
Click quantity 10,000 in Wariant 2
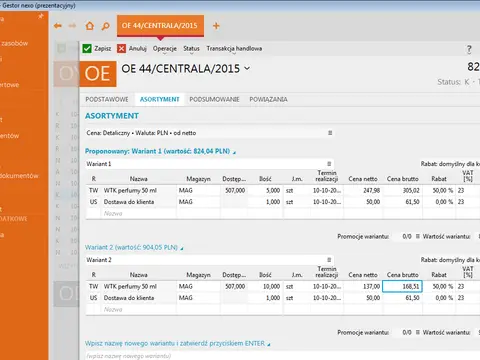click(x=265, y=286)
